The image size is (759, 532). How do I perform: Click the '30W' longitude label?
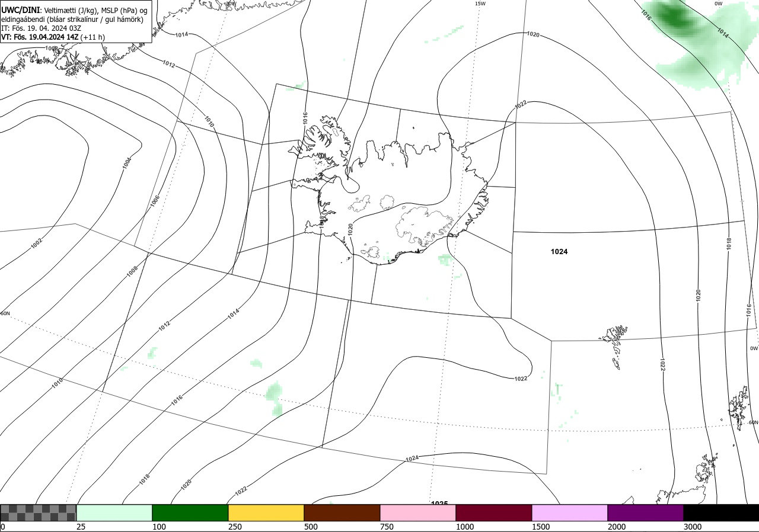click(231, 4)
